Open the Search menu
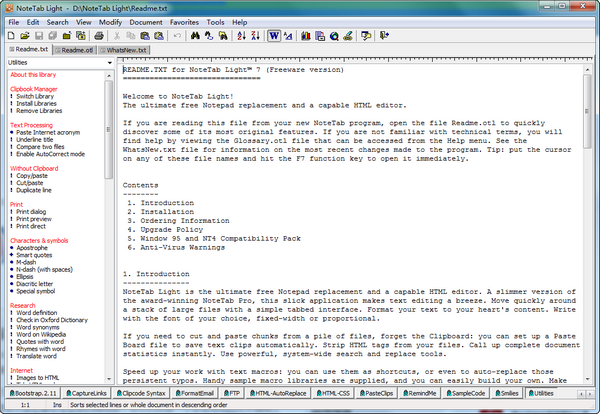Screen dimensions: 600x414 click(x=57, y=22)
